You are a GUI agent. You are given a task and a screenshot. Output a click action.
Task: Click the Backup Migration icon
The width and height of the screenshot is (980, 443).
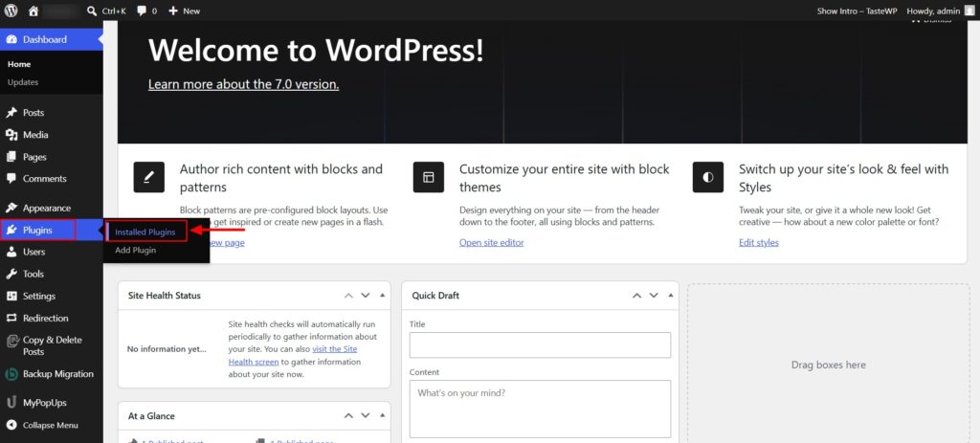[11, 374]
